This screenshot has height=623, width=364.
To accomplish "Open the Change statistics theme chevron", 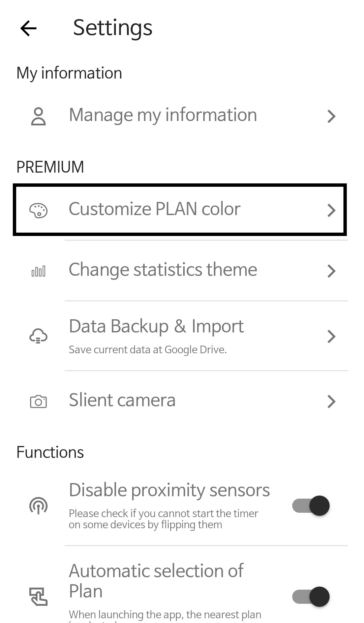I will 332,271.
